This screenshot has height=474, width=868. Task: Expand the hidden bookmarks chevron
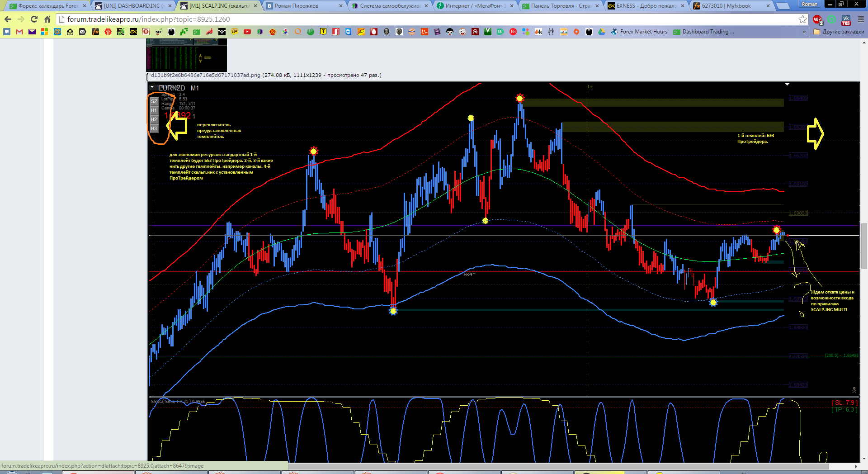pos(804,32)
